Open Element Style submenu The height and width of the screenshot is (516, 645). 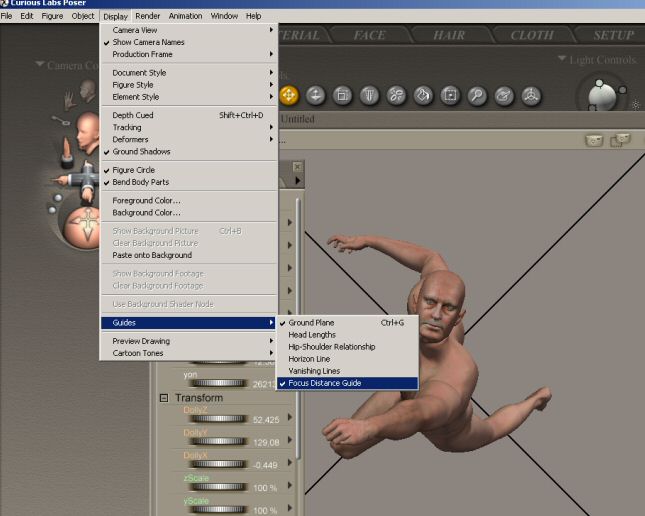click(x=189, y=97)
